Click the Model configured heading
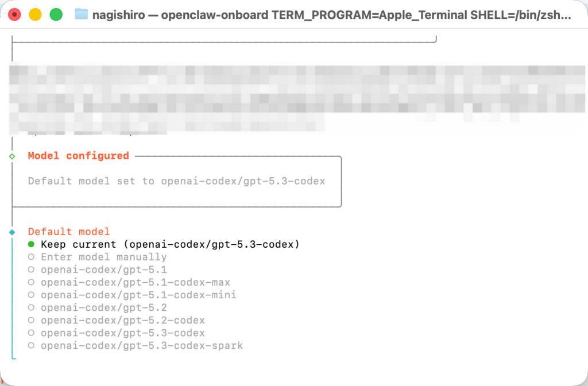 click(78, 155)
